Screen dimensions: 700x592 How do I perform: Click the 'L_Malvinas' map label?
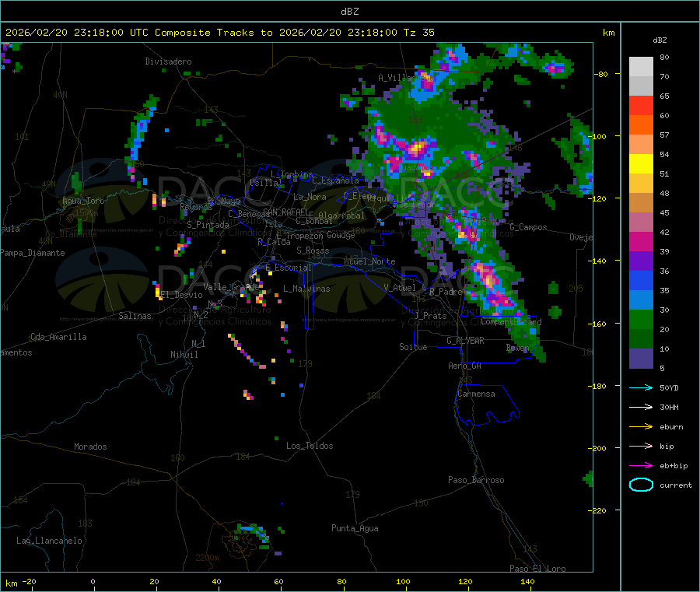306,289
